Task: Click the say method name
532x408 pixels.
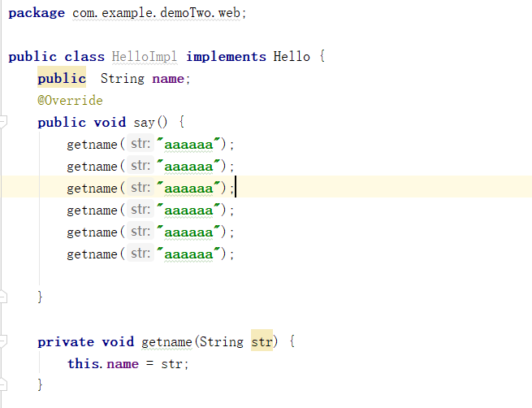Action: (144, 123)
